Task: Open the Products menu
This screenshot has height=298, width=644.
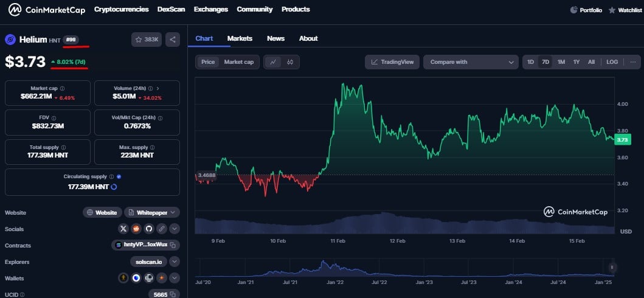Action: tap(296, 9)
